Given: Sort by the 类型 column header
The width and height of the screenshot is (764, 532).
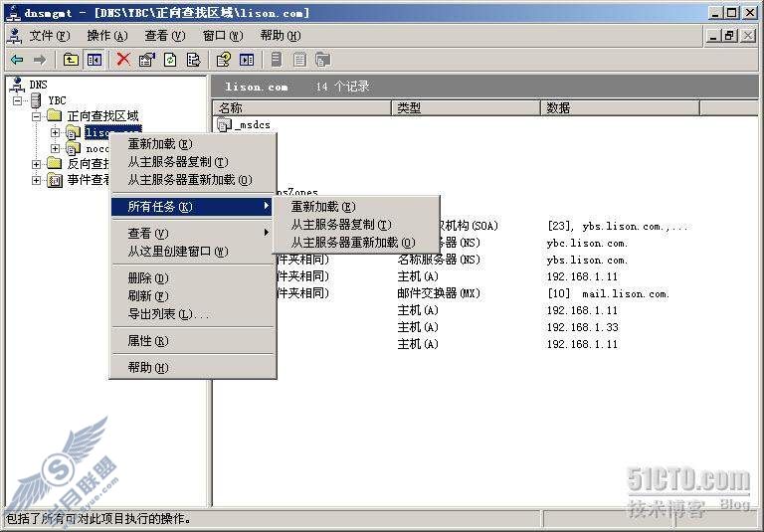Looking at the screenshot, I should click(x=467, y=107).
